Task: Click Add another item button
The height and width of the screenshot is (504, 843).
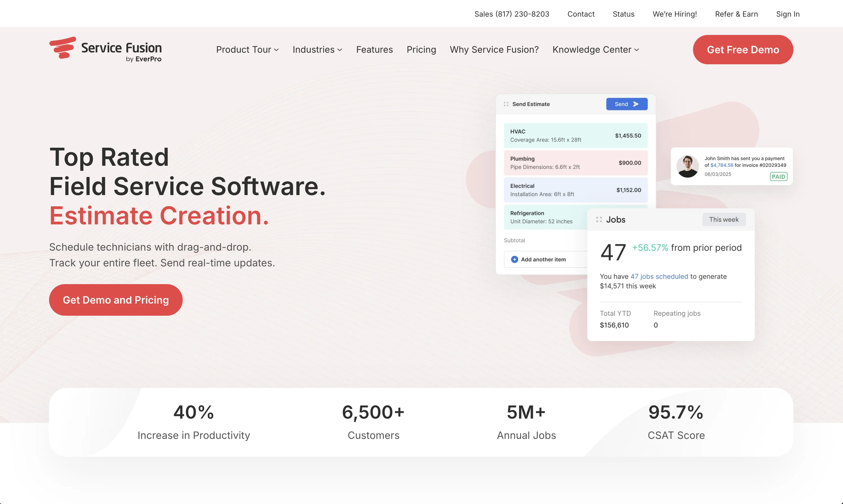Action: 546,260
